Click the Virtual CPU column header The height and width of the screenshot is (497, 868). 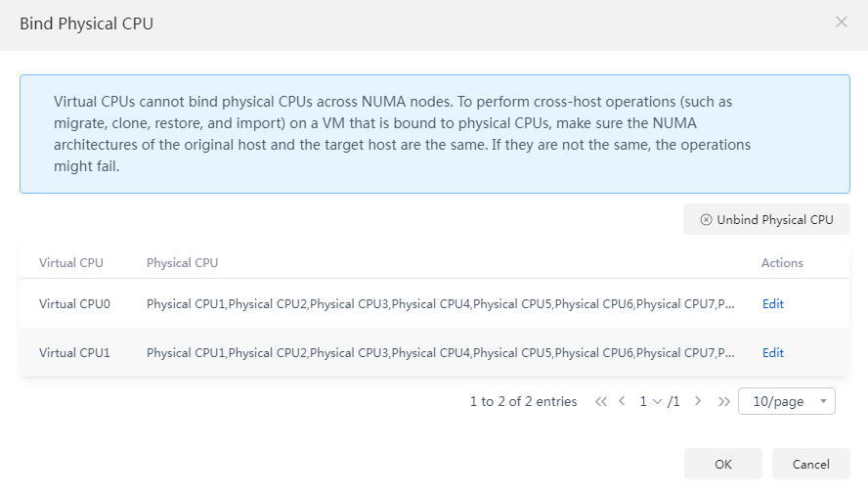(x=70, y=262)
